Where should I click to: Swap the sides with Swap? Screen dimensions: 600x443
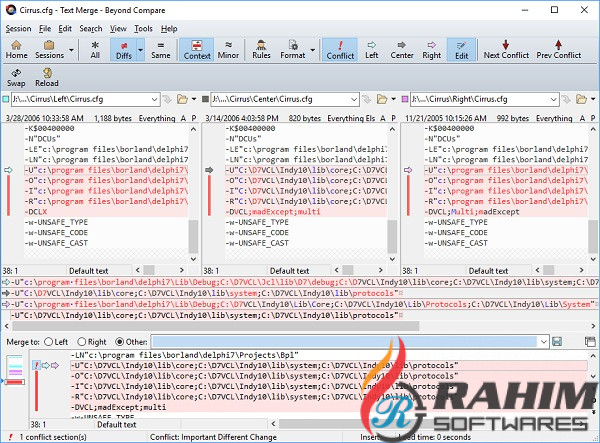16,78
